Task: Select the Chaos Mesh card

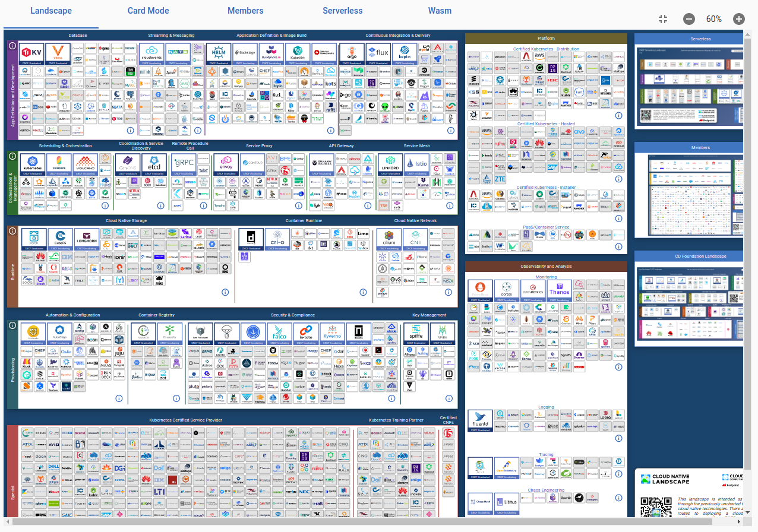Action: [480, 503]
